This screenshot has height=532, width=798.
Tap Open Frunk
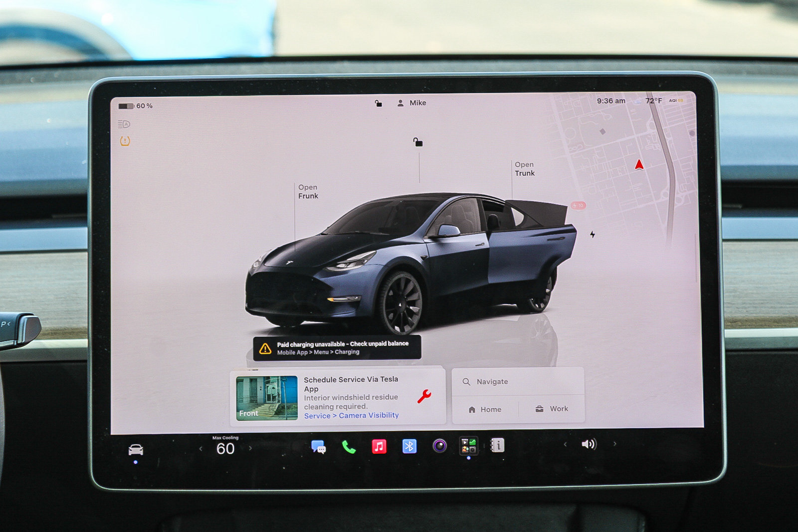tap(308, 191)
